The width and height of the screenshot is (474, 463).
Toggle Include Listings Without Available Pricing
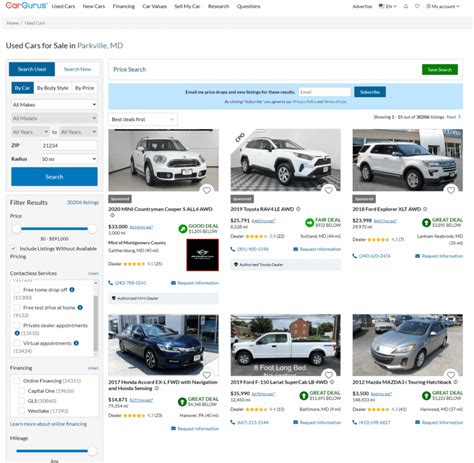(x=13, y=249)
